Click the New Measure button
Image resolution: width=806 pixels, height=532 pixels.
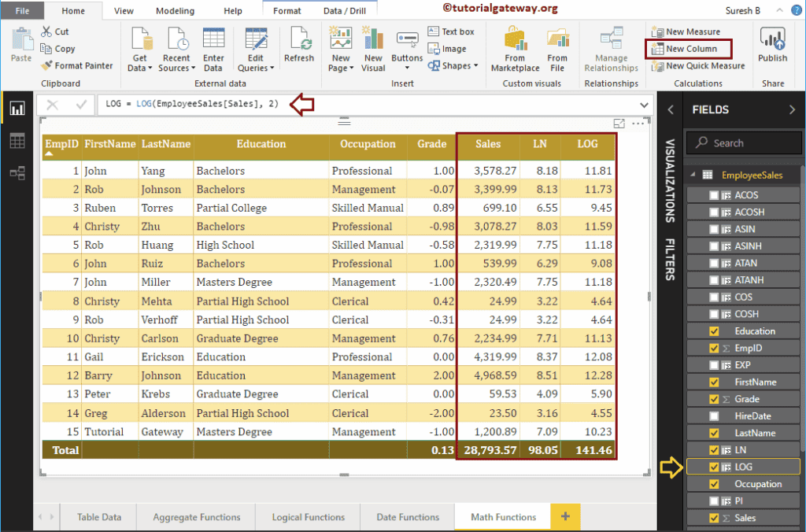[x=692, y=31]
